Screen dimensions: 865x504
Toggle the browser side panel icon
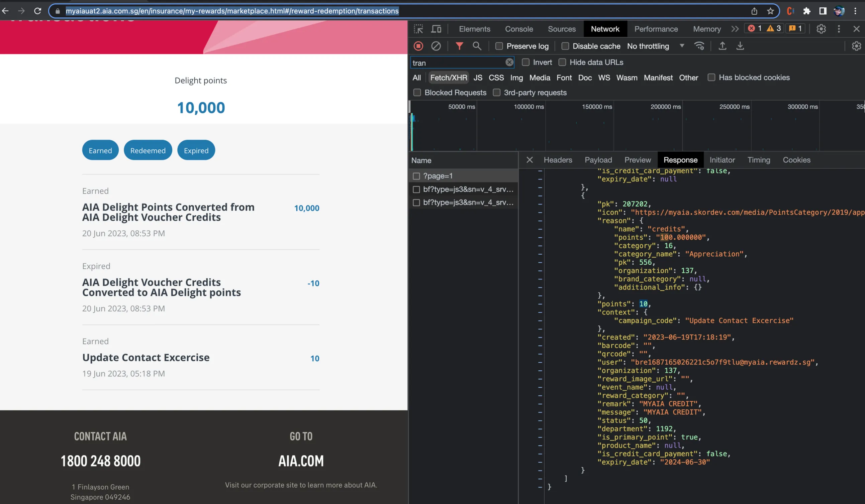[x=823, y=11]
